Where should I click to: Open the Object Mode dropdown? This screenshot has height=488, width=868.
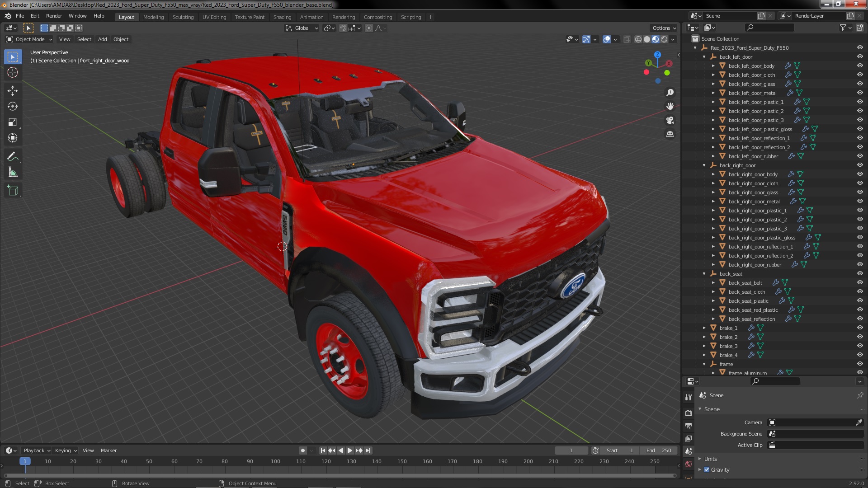pos(30,39)
